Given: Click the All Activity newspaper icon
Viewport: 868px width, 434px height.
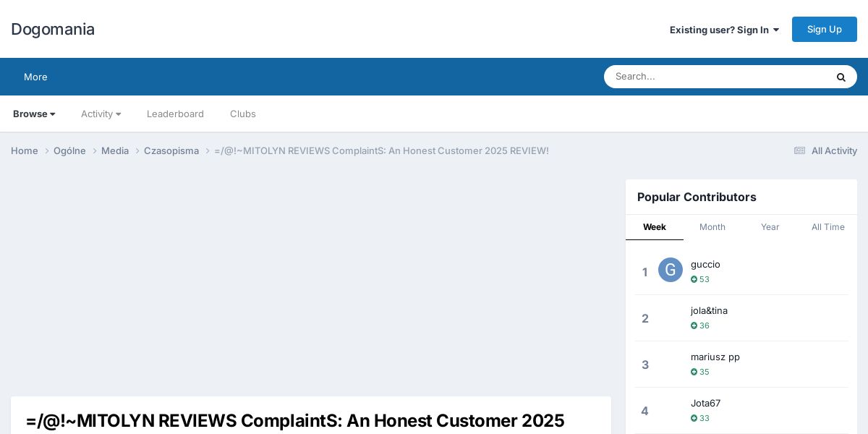Looking at the screenshot, I should [799, 150].
